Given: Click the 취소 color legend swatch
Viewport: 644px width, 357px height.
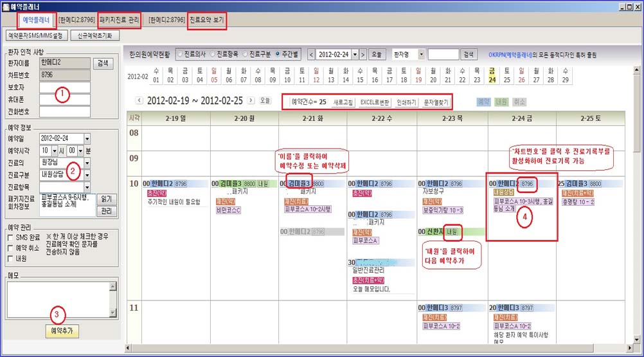Looking at the screenshot, I should click(519, 102).
